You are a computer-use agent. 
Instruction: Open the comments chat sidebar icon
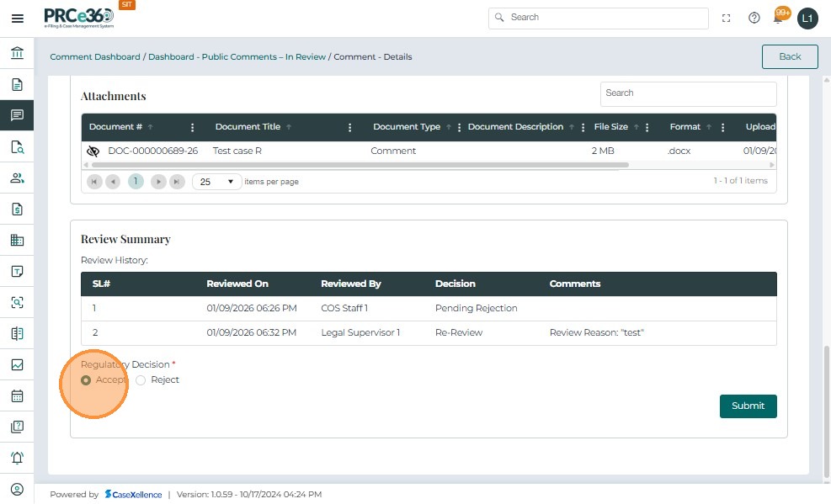coord(17,115)
